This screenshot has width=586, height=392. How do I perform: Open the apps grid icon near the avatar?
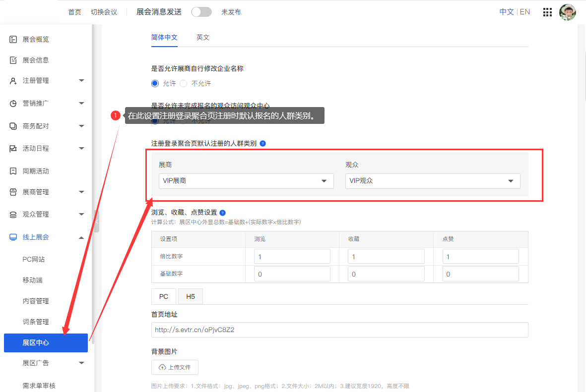(547, 12)
